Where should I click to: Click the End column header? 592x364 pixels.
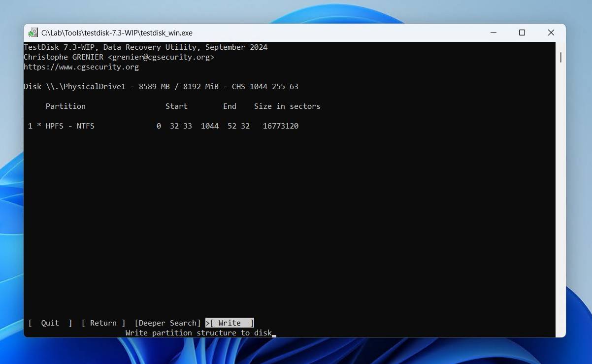[x=230, y=106]
